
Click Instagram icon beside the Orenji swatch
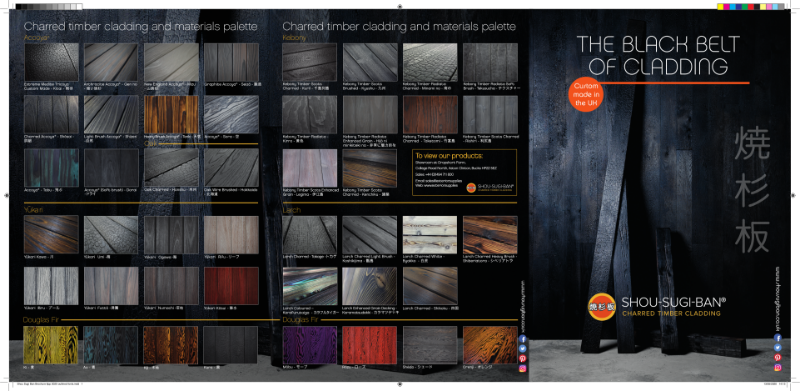tap(522, 369)
